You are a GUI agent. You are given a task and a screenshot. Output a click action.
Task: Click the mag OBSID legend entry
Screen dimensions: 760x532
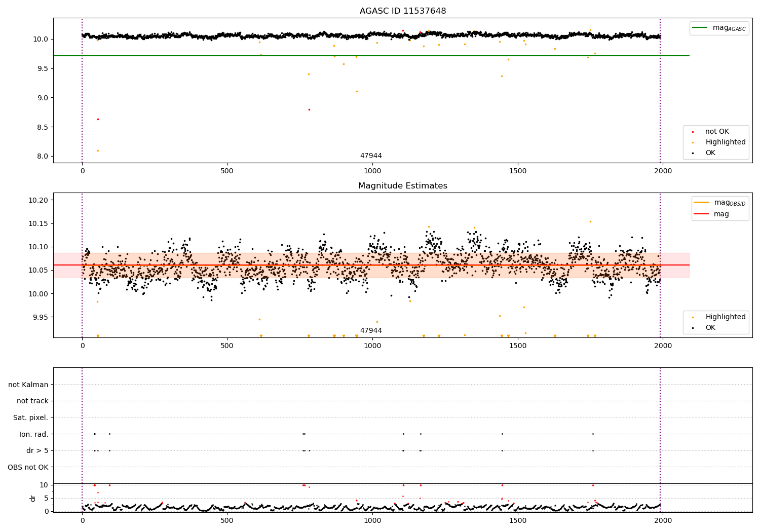719,203
